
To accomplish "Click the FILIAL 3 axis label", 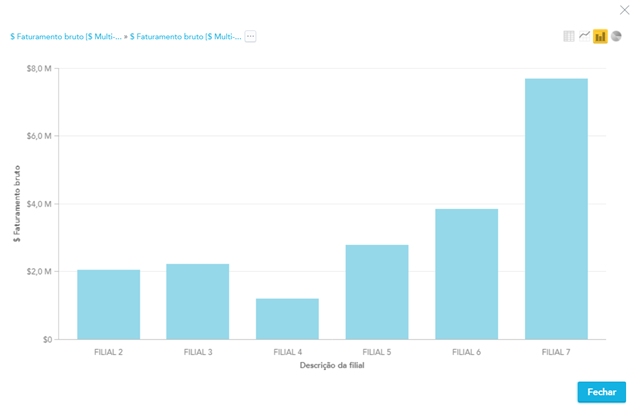I will pyautogui.click(x=198, y=352).
